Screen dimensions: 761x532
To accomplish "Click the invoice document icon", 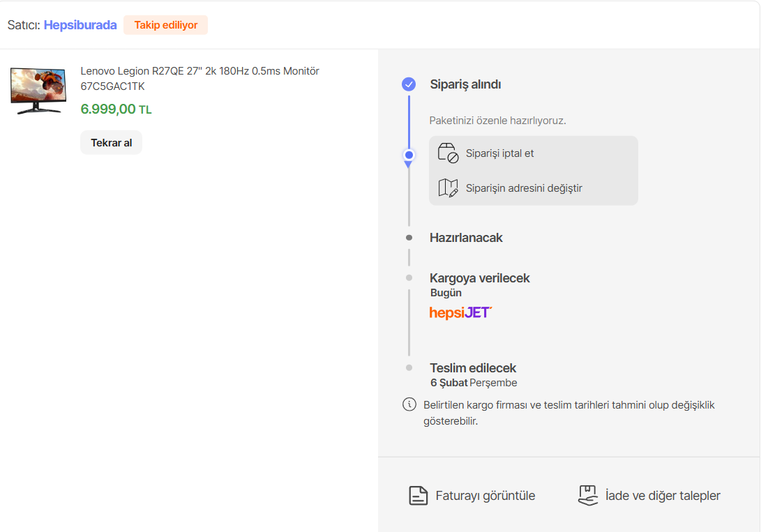I will click(418, 496).
